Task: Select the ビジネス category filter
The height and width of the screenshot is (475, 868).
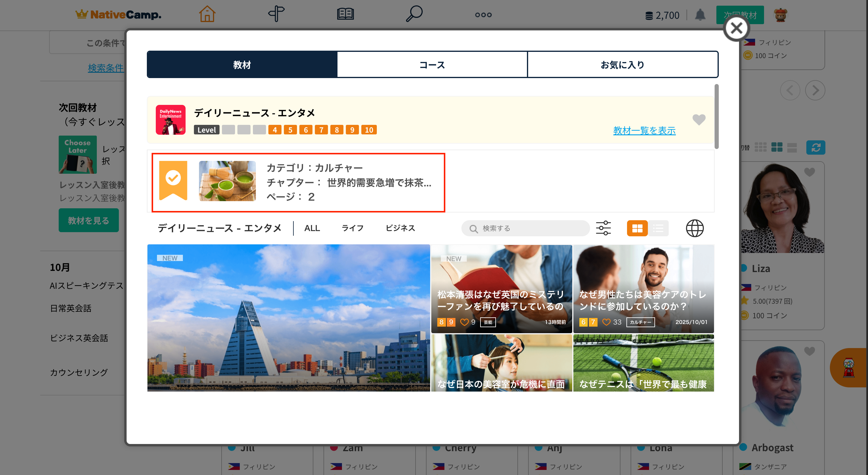Action: pos(400,228)
